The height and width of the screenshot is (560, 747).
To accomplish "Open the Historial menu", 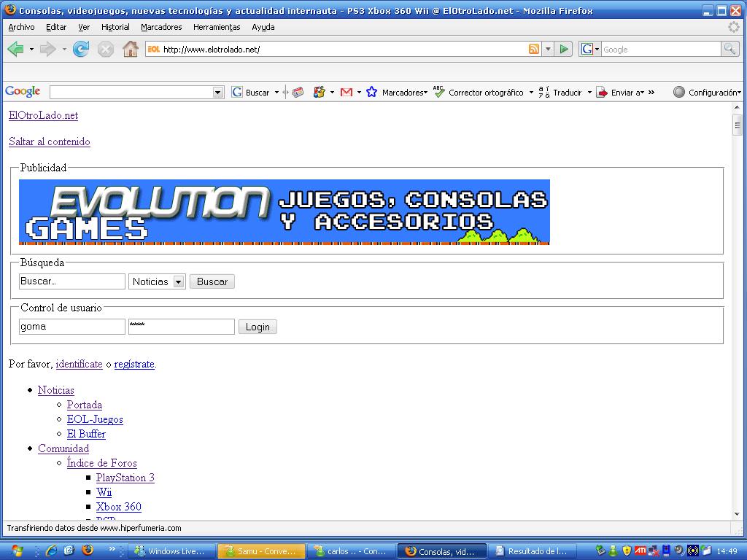I will click(115, 27).
